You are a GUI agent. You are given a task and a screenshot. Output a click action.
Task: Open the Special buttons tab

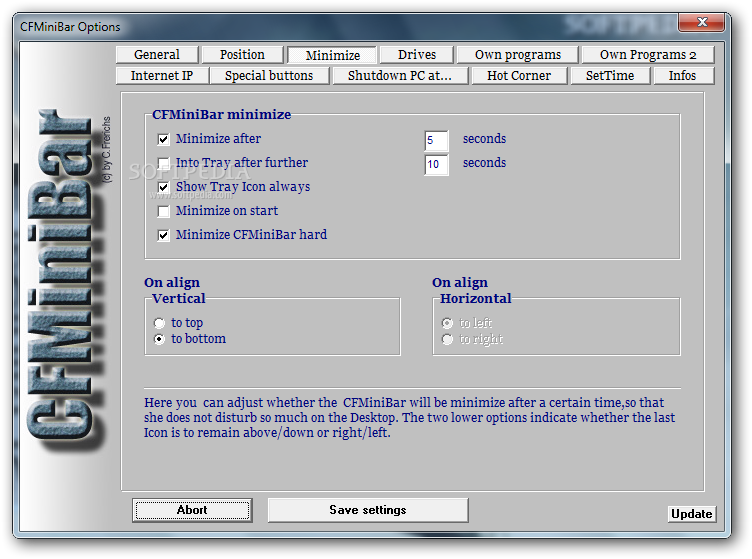click(x=269, y=76)
